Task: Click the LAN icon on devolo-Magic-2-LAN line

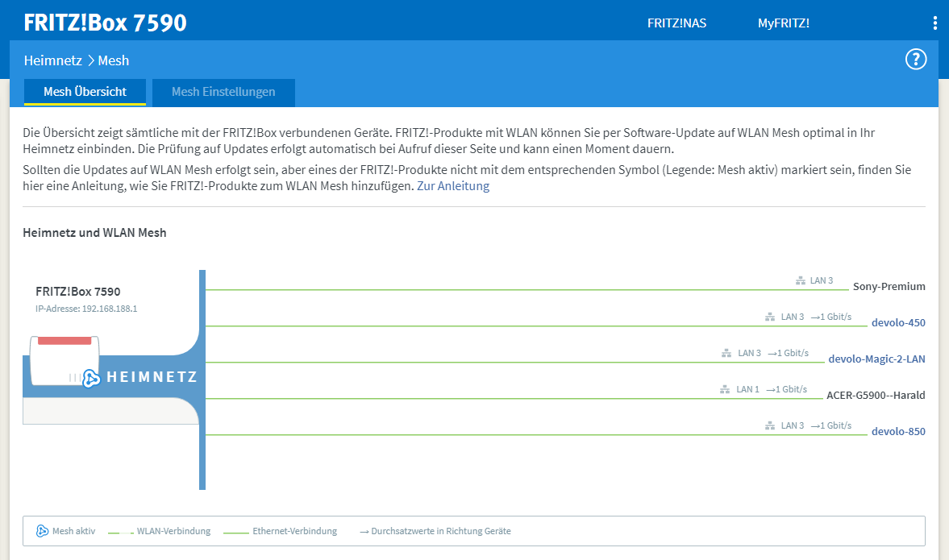Action: (x=727, y=353)
